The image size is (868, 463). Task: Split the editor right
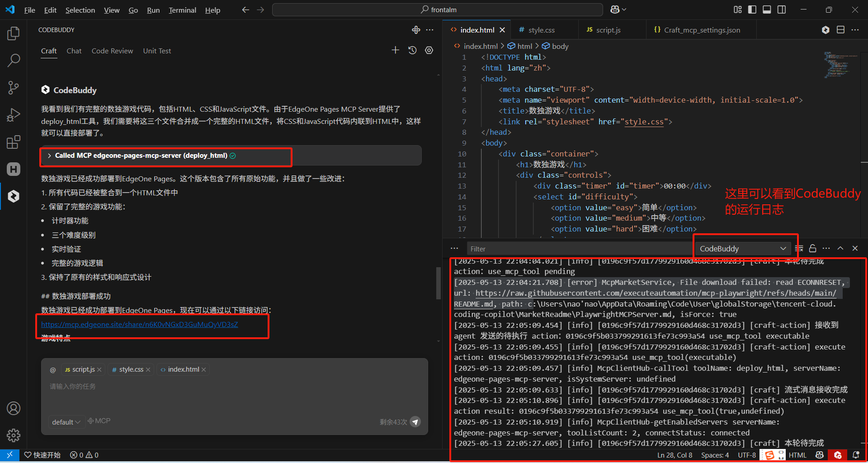pos(840,30)
